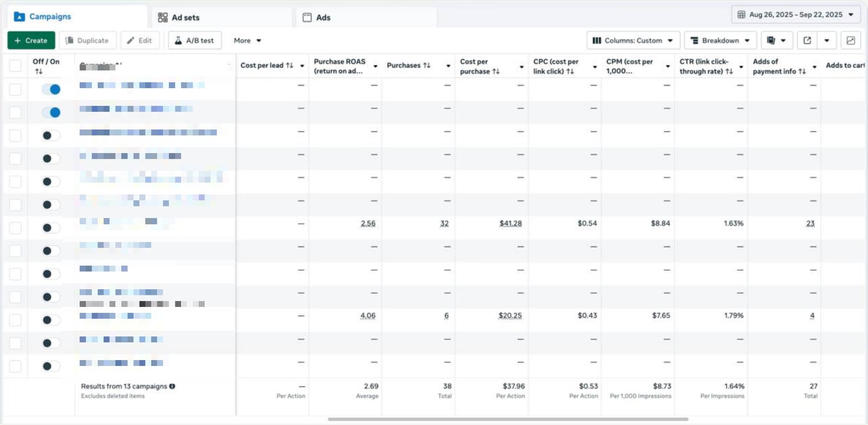Viewport: 868px width, 425px height.
Task: Turn on toggle for the 32 purchases row
Action: pos(51,228)
